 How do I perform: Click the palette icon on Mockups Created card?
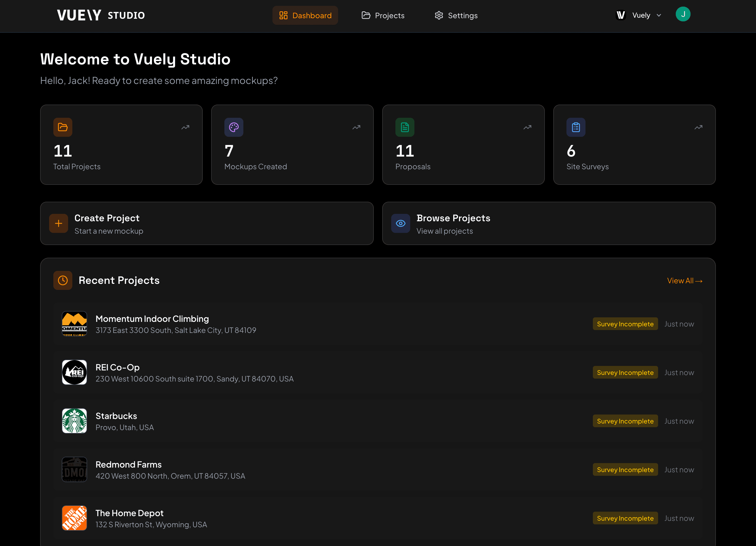pyautogui.click(x=234, y=127)
